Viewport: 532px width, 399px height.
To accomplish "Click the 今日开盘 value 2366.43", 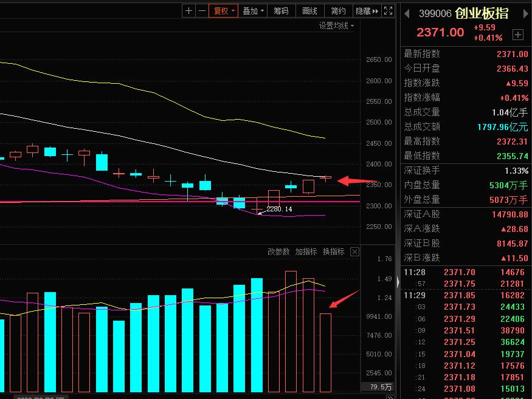I will pyautogui.click(x=513, y=69).
